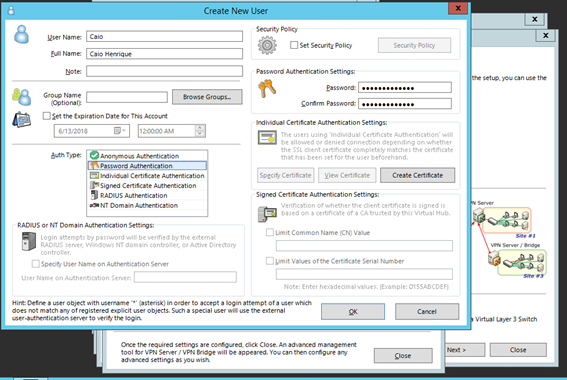The image size is (567, 380).
Task: Cancel the Create New User dialog
Action: click(x=427, y=311)
